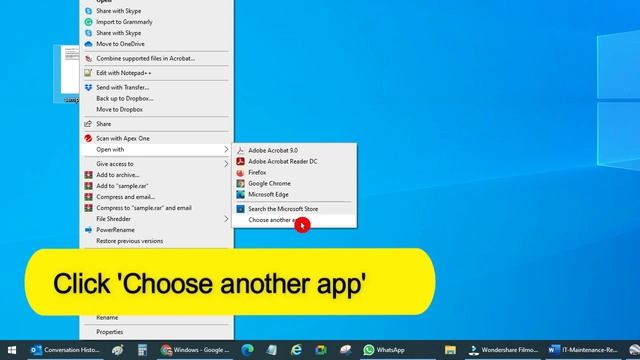Screen dimensions: 640x360
Task: Click the Calculator taskbar icon
Action: 142,350
